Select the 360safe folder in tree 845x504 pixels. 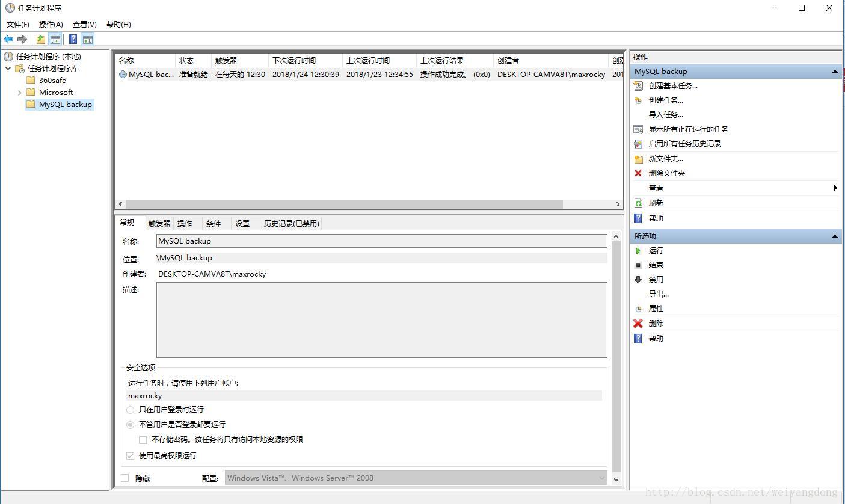[x=52, y=81]
